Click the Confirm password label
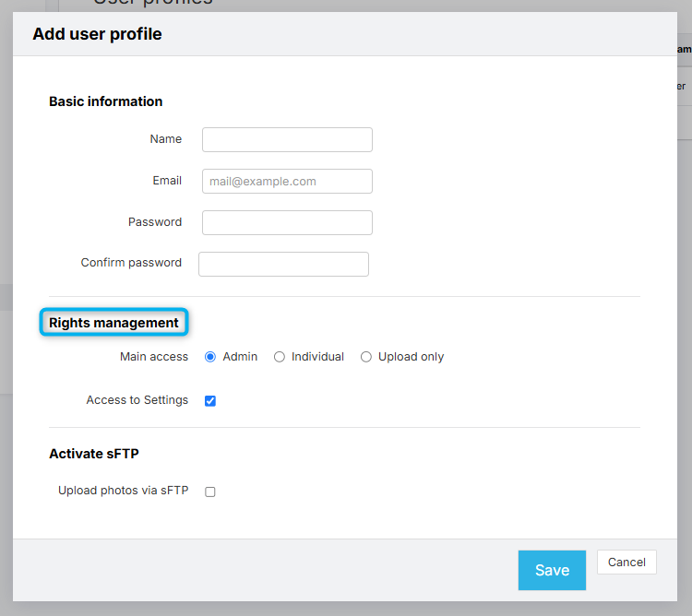 click(131, 263)
